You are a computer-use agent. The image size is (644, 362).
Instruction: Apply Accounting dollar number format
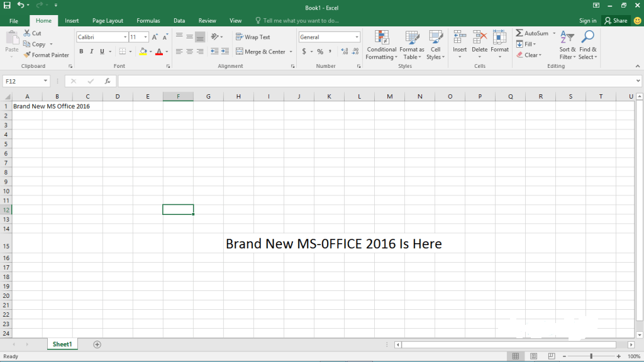coord(304,52)
